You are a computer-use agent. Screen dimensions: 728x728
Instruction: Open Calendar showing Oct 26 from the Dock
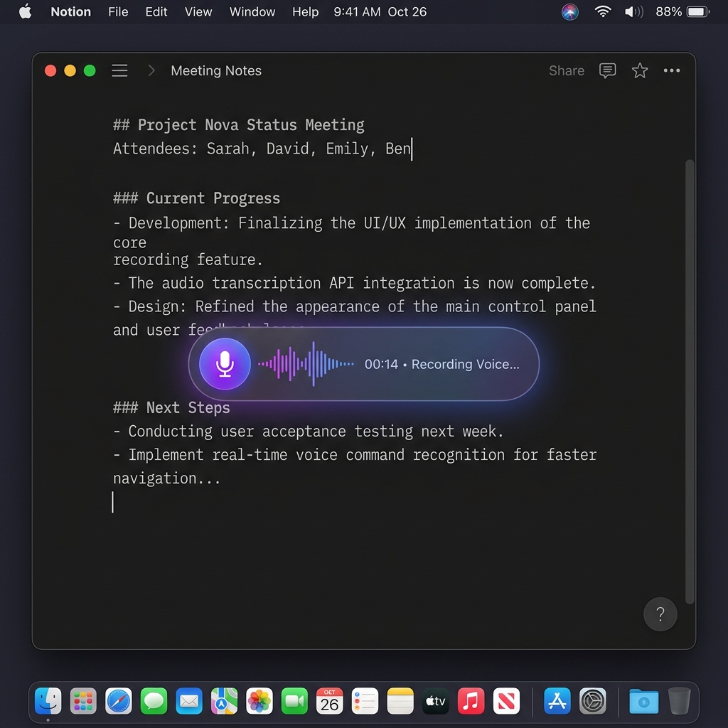pos(329,701)
